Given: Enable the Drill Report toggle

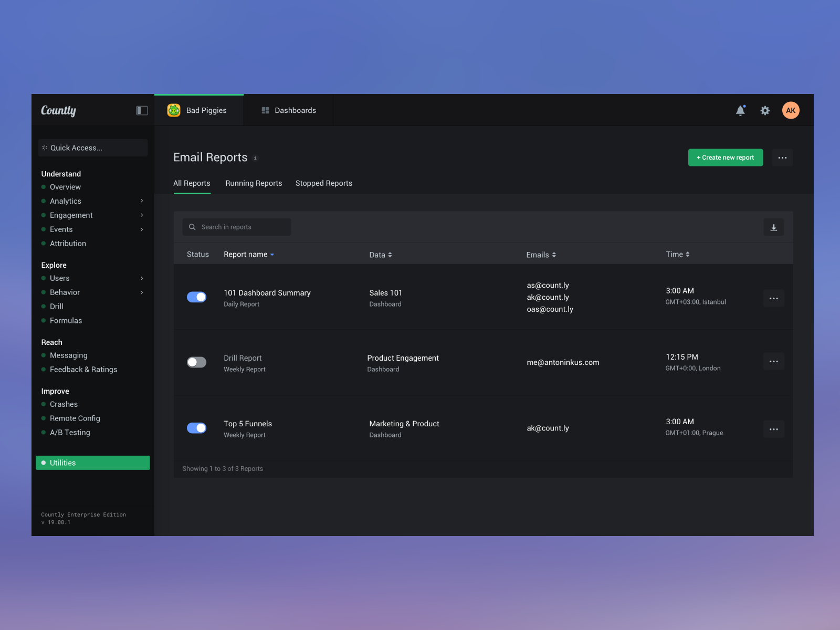Looking at the screenshot, I should 196,362.
